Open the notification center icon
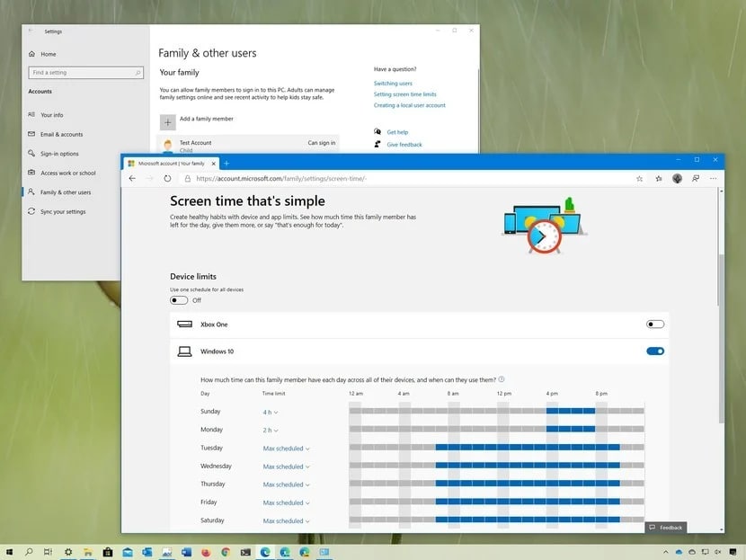The image size is (746, 560). [x=733, y=552]
